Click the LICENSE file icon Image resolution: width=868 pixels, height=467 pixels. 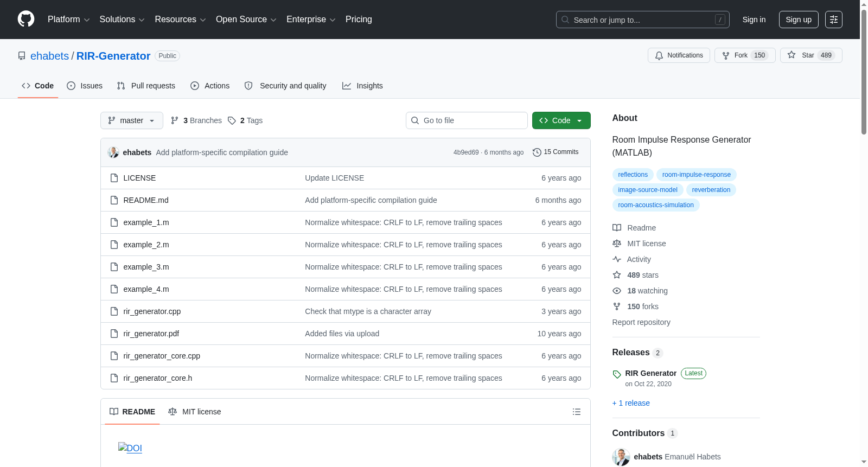(x=114, y=178)
